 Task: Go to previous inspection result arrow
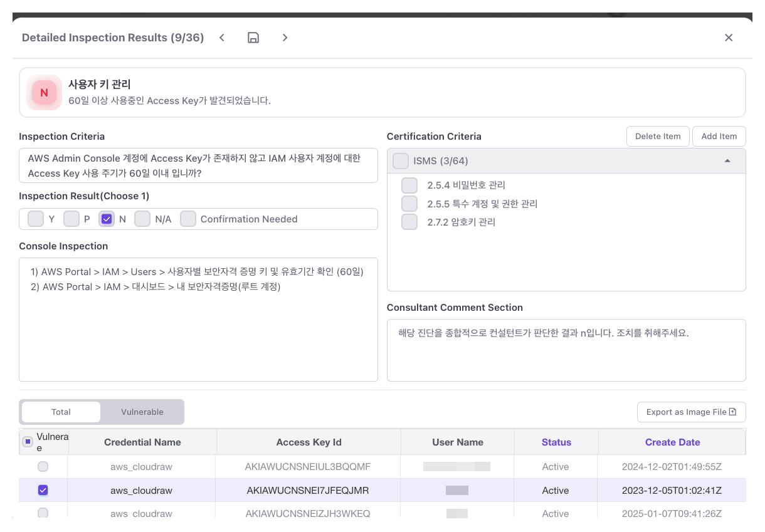(222, 38)
